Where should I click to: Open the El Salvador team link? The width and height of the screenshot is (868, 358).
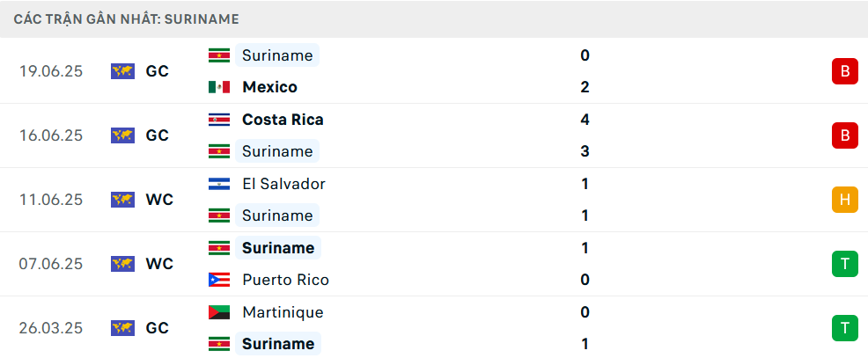[284, 184]
